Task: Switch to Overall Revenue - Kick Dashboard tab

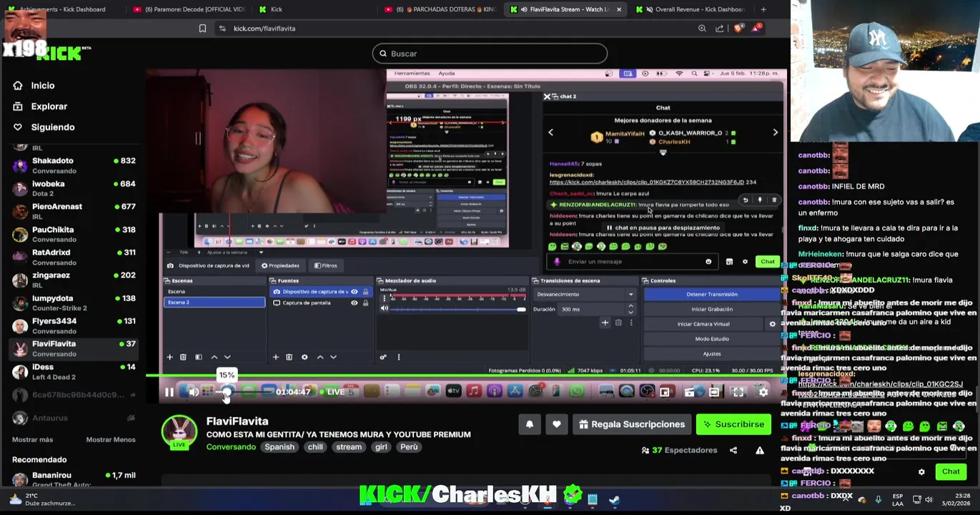Action: pos(691,9)
